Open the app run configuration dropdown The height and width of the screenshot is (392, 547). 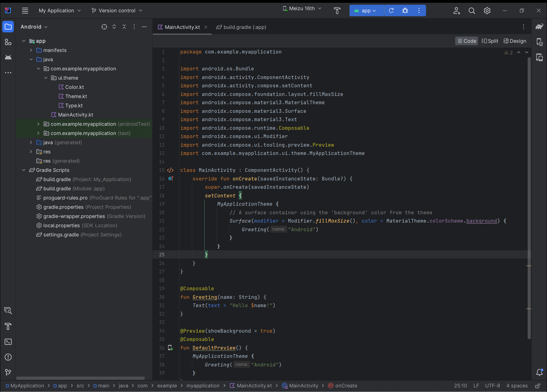[366, 10]
